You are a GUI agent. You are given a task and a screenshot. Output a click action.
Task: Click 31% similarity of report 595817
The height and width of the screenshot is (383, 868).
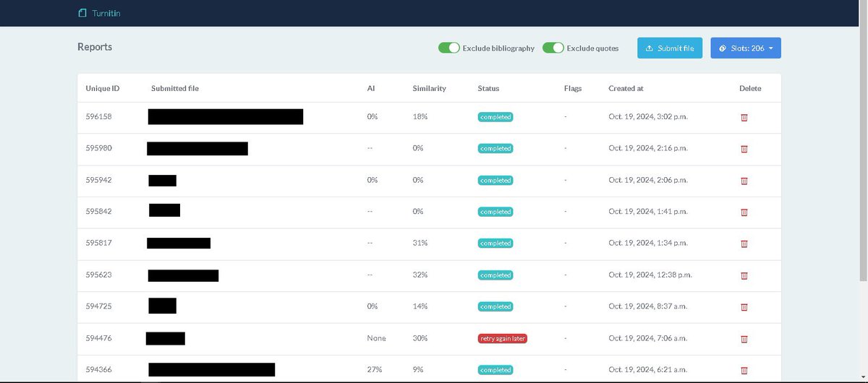pos(420,243)
